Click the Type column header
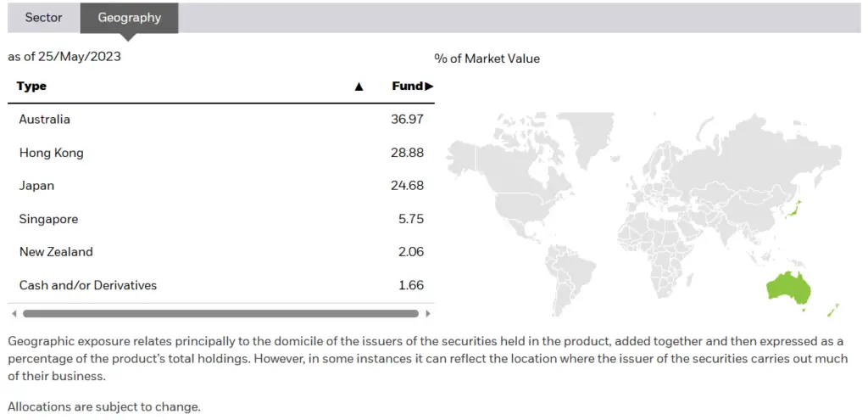868x420 pixels. [31, 87]
